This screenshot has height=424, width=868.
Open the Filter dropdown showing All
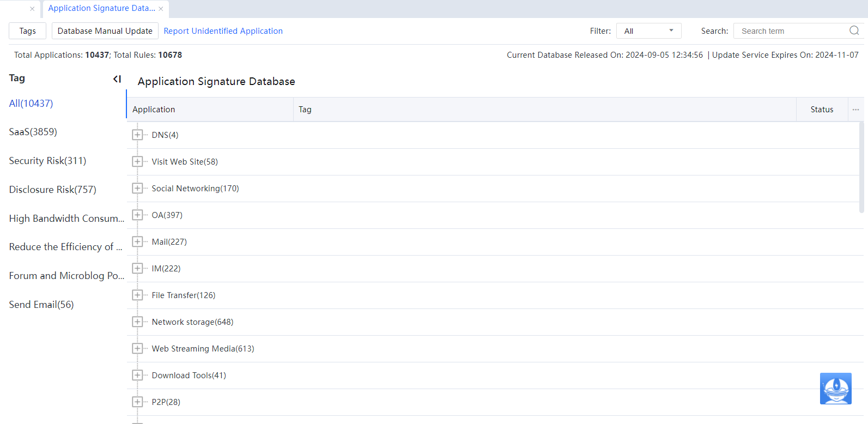[x=648, y=31]
